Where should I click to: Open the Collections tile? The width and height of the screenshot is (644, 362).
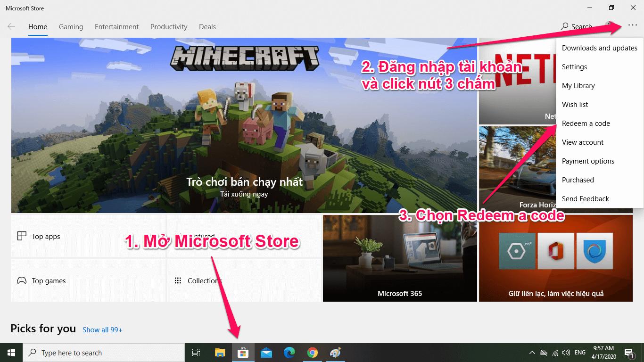tap(244, 280)
